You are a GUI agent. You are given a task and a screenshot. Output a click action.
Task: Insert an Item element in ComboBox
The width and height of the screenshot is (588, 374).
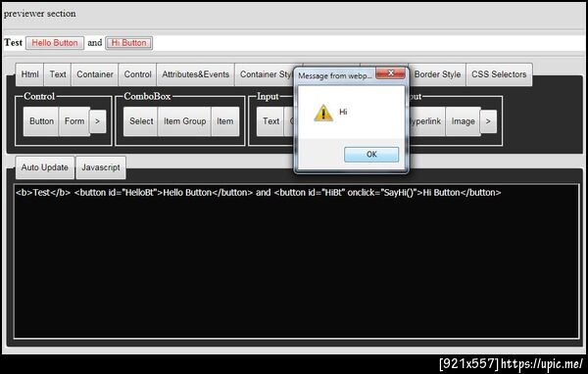tap(225, 121)
